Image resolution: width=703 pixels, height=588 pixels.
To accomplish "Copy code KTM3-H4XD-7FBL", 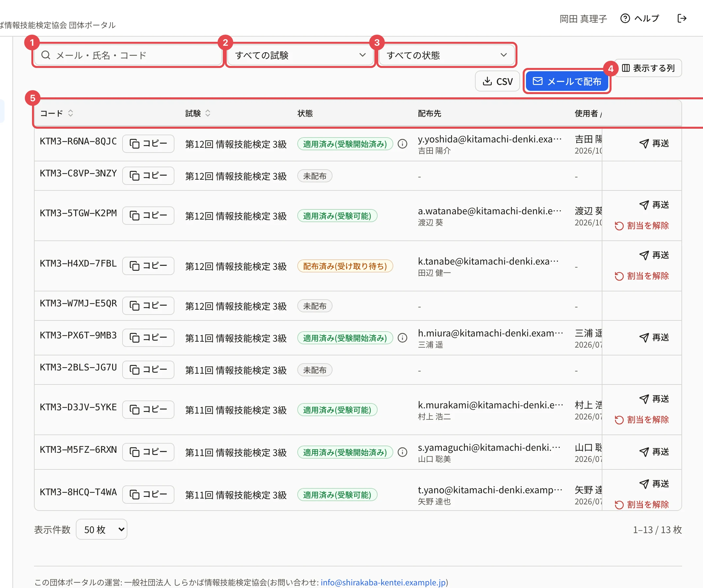I will [x=148, y=266].
